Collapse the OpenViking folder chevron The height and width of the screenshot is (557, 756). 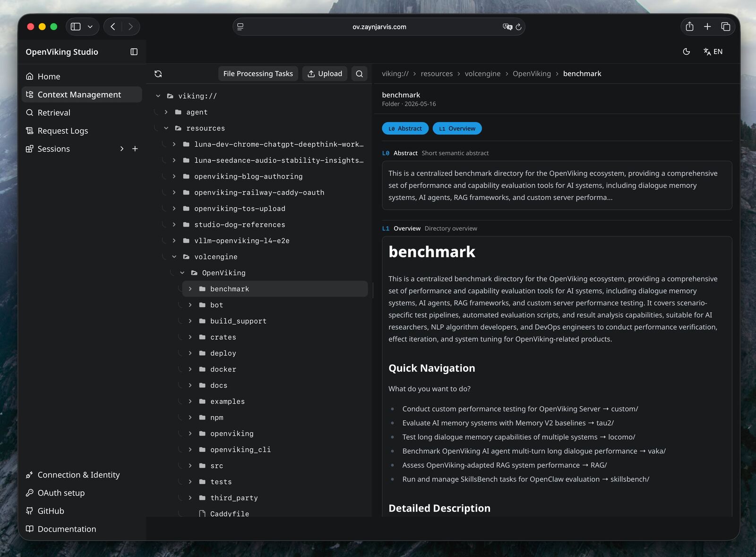click(x=182, y=273)
